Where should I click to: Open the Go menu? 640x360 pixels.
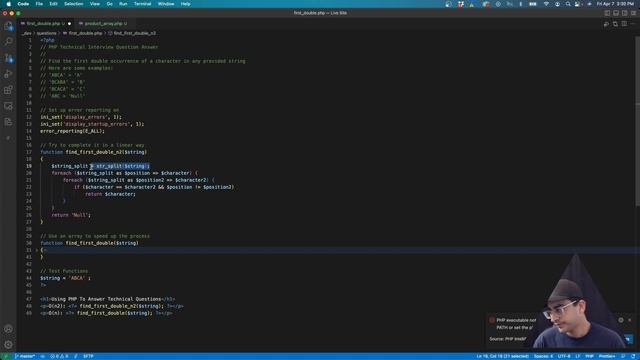pyautogui.click(x=109, y=4)
